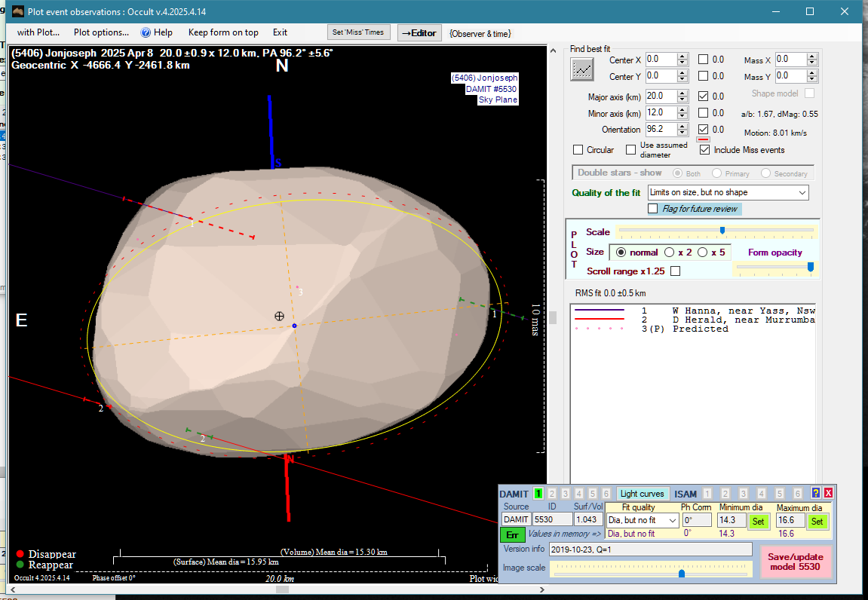The width and height of the screenshot is (868, 600).
Task: Click the red line swatch under Orientation
Action: tap(703, 139)
